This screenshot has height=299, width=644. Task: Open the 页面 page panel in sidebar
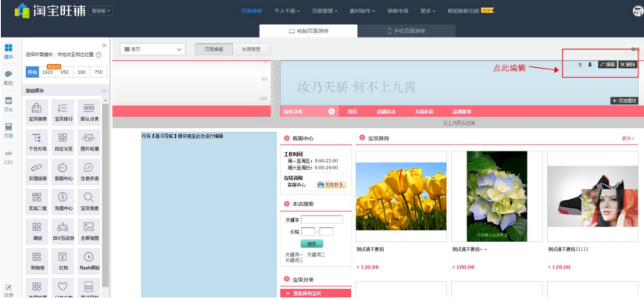pyautogui.click(x=9, y=130)
